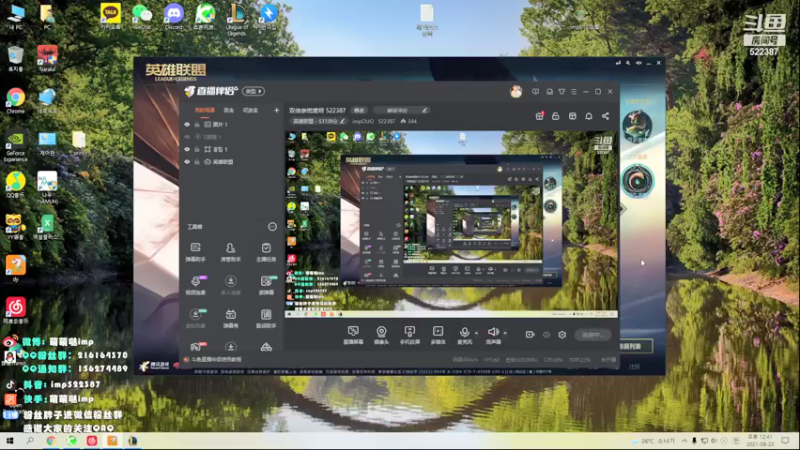Open the virtual streaming download tool
This screenshot has width=800, height=450.
coord(195,318)
